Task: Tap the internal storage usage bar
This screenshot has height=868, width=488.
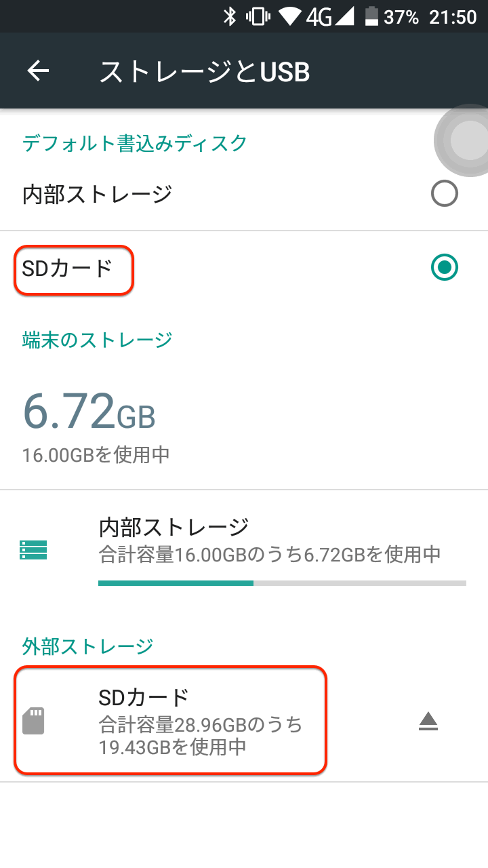Action: 282,583
